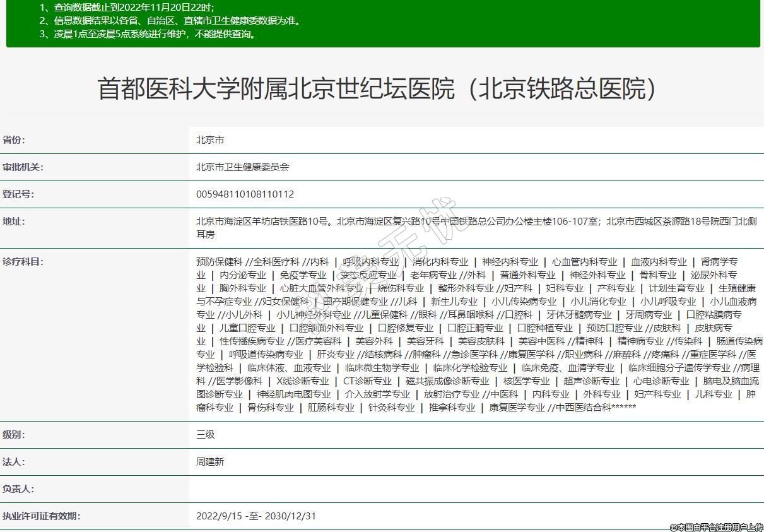Click the 法人 field label

tap(14, 462)
